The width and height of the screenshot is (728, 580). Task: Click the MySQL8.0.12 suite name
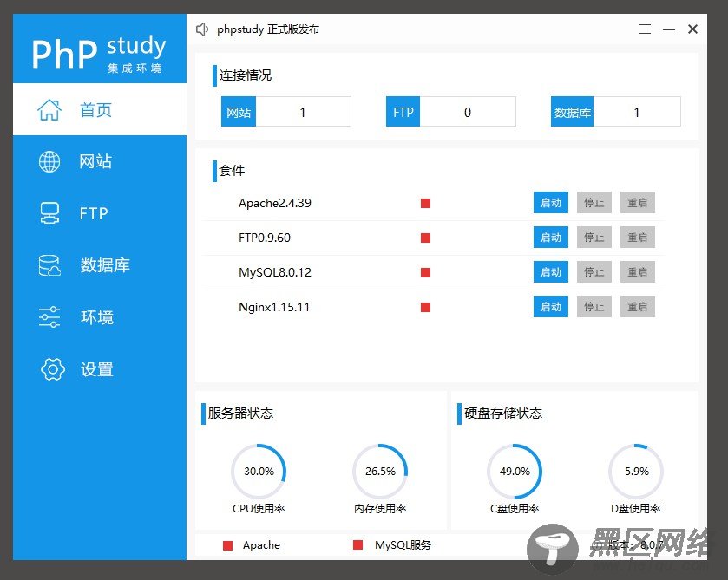275,272
